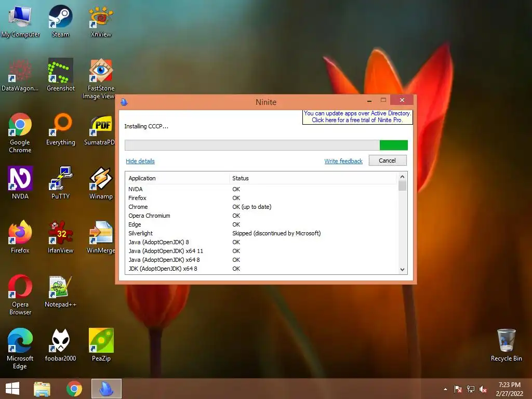Screen dimensions: 532x399
Task: Select the Silverlight row
Action: (261, 233)
